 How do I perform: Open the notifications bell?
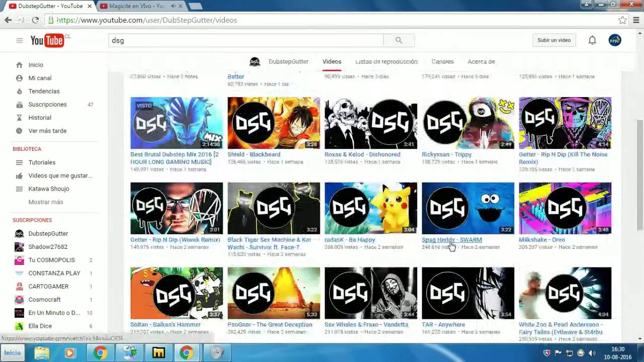click(592, 40)
